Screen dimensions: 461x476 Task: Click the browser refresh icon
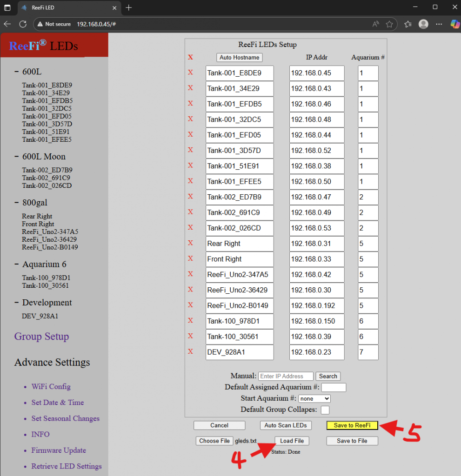pos(23,24)
